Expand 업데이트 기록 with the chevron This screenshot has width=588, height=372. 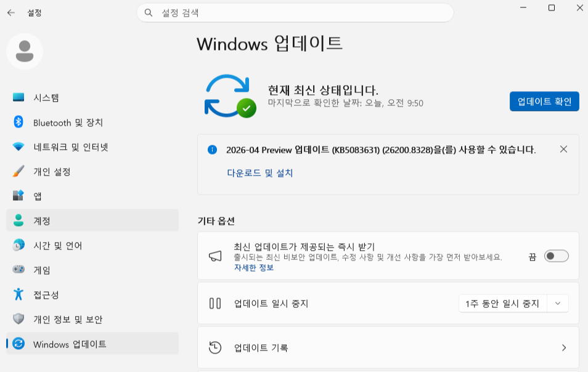564,347
